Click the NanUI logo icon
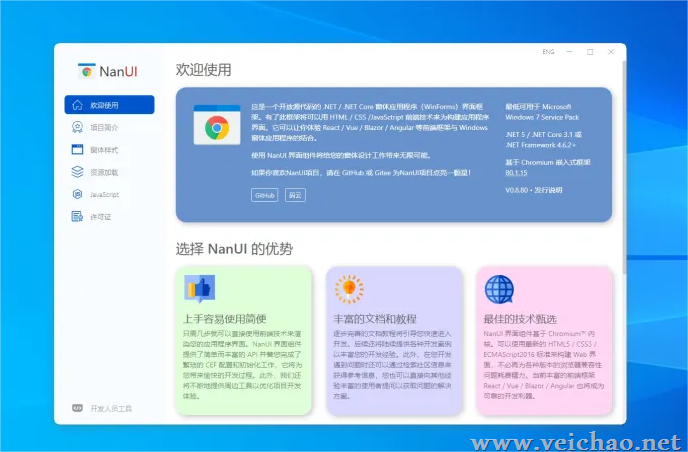 click(x=86, y=71)
